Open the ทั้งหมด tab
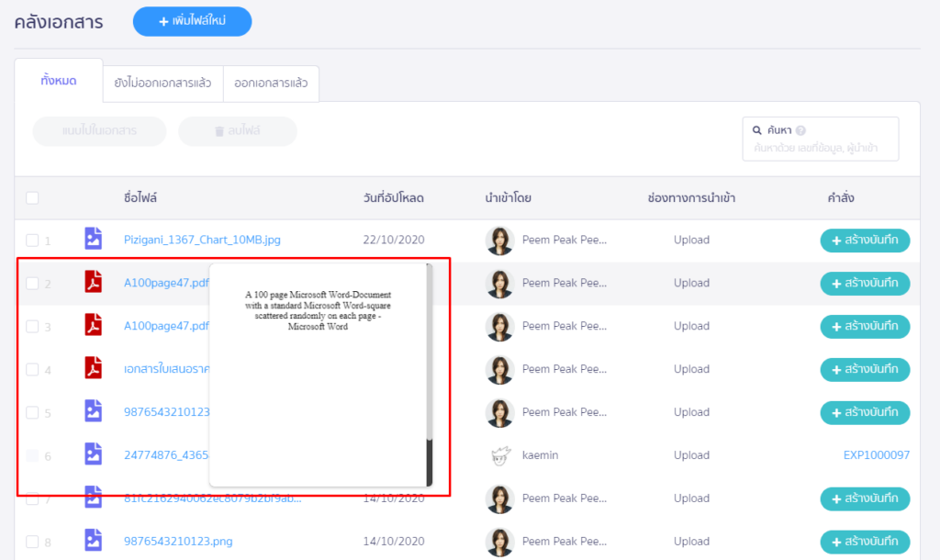 59,81
